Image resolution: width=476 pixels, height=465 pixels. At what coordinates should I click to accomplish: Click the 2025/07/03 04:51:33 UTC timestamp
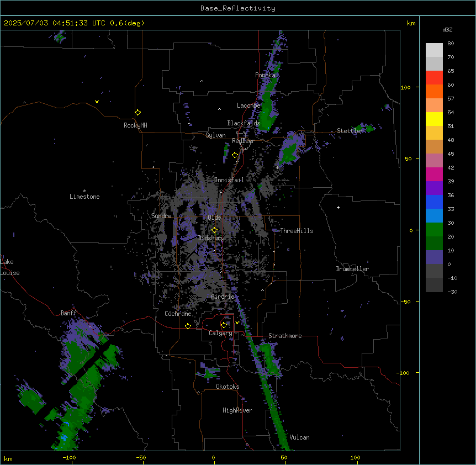coord(55,23)
